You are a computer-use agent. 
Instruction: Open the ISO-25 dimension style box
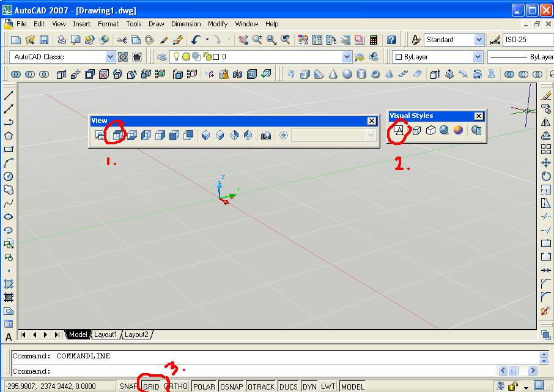(x=528, y=40)
